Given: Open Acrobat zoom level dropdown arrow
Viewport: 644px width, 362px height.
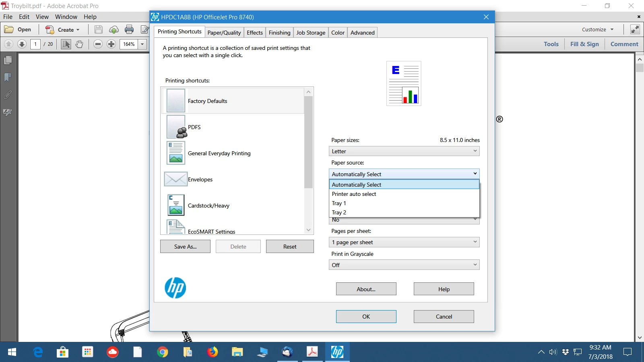Looking at the screenshot, I should [142, 44].
